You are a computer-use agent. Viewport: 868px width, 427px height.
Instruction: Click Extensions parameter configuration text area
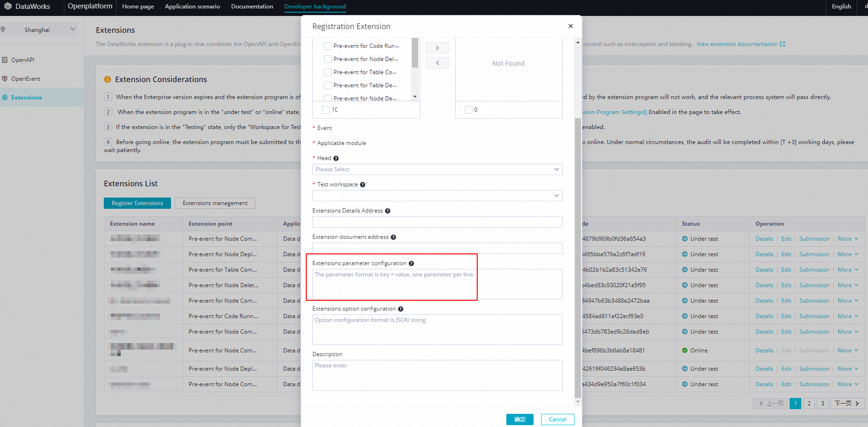pos(437,284)
